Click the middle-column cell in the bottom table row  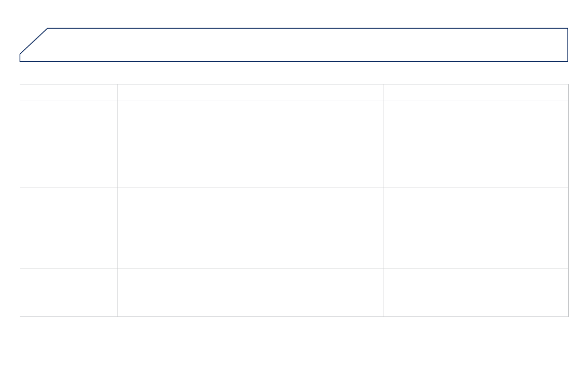click(250, 293)
